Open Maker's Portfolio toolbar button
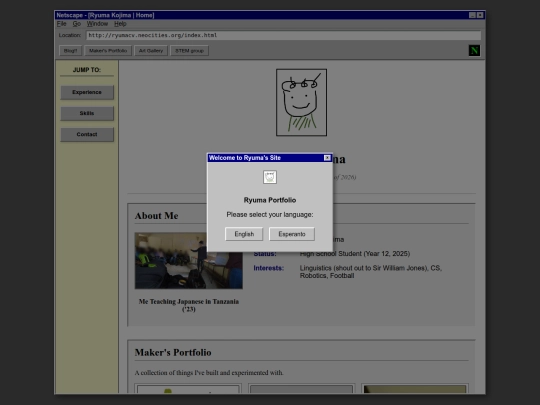The image size is (540, 405). point(108,51)
